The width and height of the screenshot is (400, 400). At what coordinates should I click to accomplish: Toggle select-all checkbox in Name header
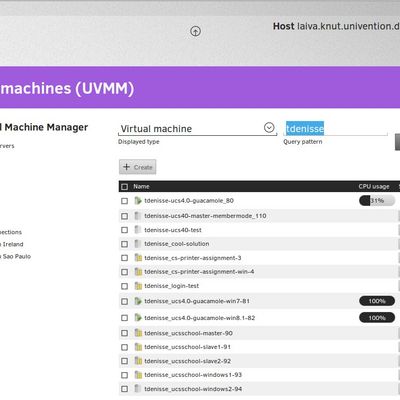[125, 187]
